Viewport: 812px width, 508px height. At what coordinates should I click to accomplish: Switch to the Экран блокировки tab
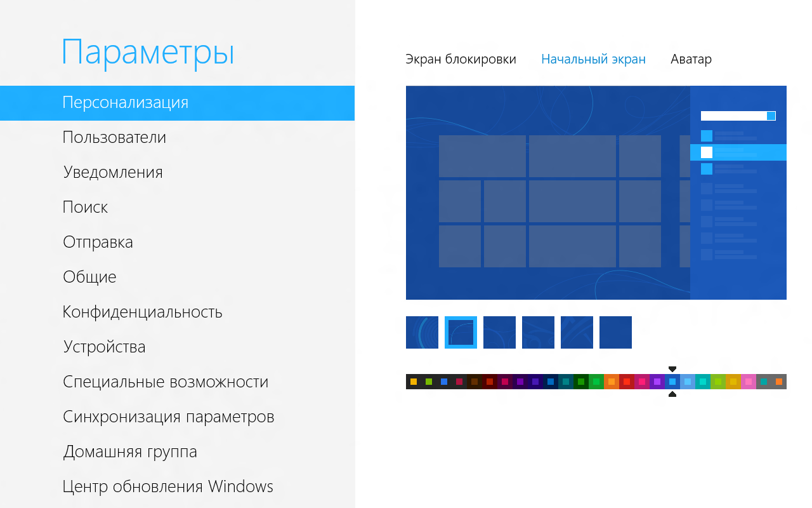tap(461, 60)
